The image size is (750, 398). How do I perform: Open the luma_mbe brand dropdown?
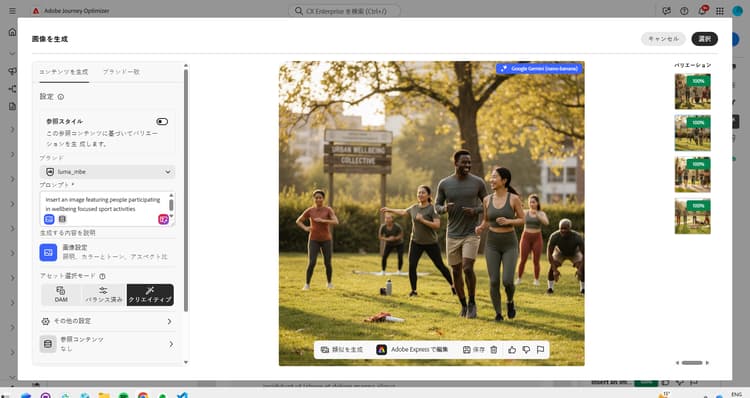pos(108,172)
